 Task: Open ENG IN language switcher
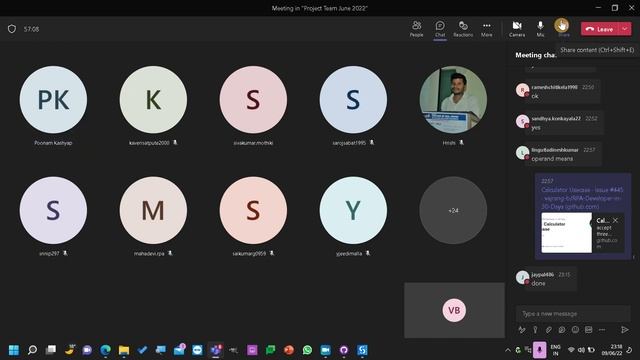[x=556, y=350]
